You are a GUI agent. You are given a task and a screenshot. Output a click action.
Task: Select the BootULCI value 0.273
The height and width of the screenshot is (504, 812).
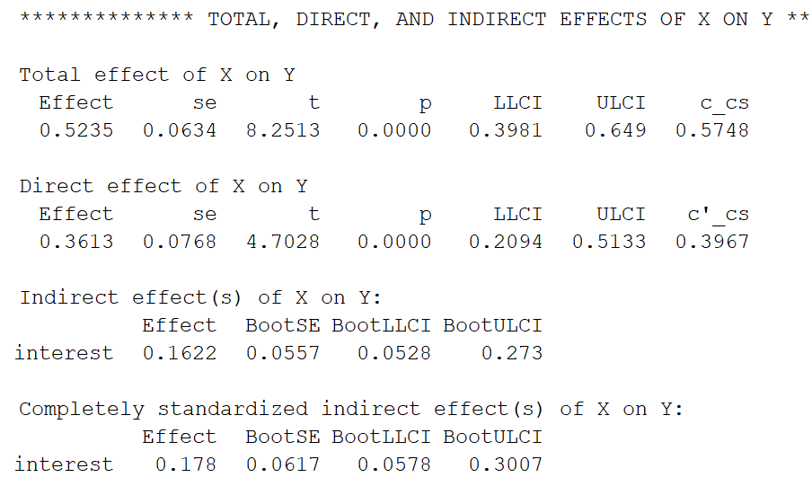[x=512, y=353]
